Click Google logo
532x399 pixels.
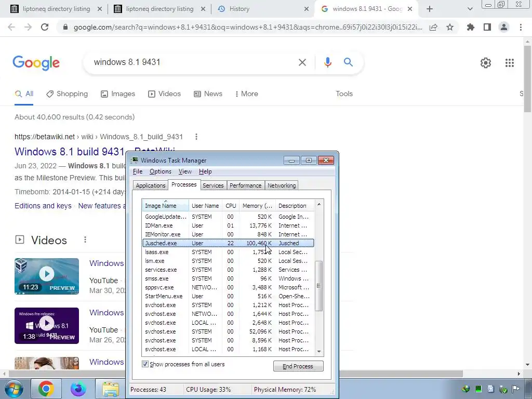tap(36, 63)
